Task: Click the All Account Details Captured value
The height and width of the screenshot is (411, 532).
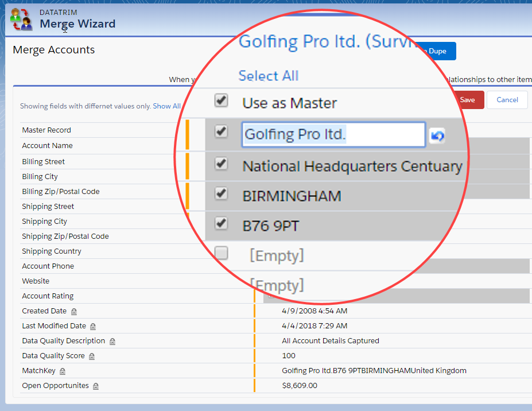Action: point(331,341)
